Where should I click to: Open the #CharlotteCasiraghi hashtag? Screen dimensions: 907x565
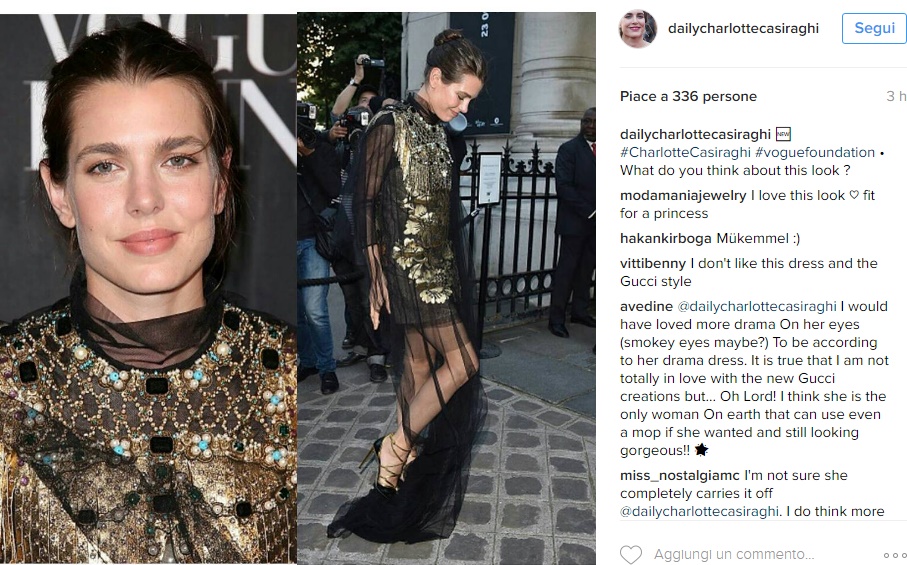click(x=685, y=152)
